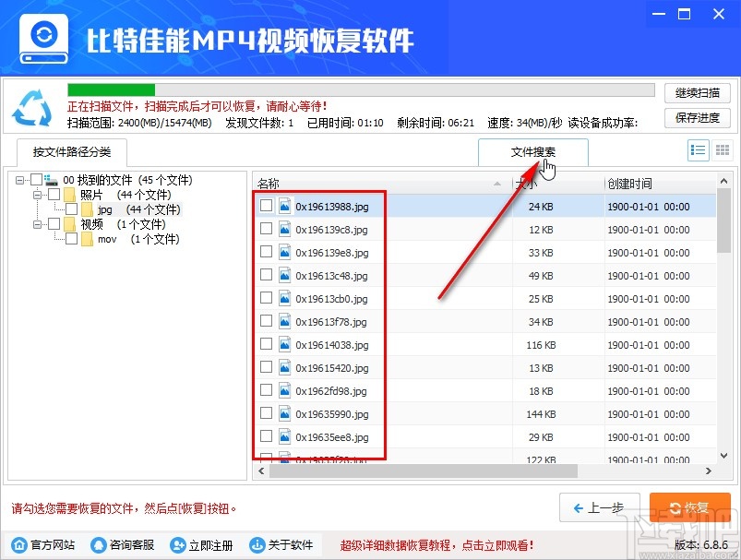Viewport: 741px width, 560px height.
Task: Click the 保存进度 button
Action: (x=697, y=118)
